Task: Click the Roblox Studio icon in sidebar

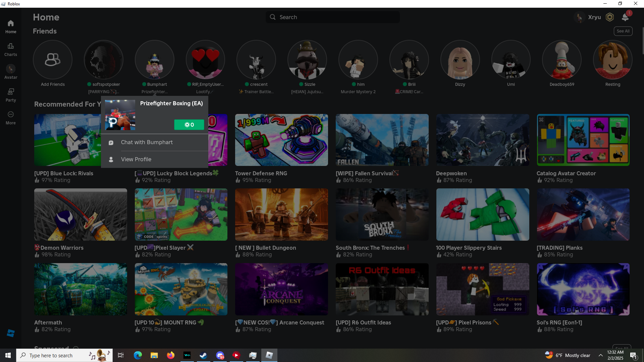Action: tap(10, 333)
